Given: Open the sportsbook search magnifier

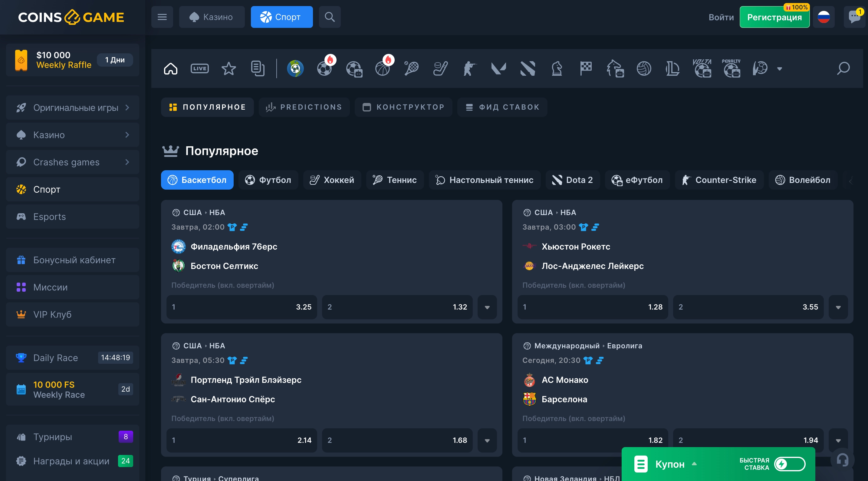Looking at the screenshot, I should (843, 68).
